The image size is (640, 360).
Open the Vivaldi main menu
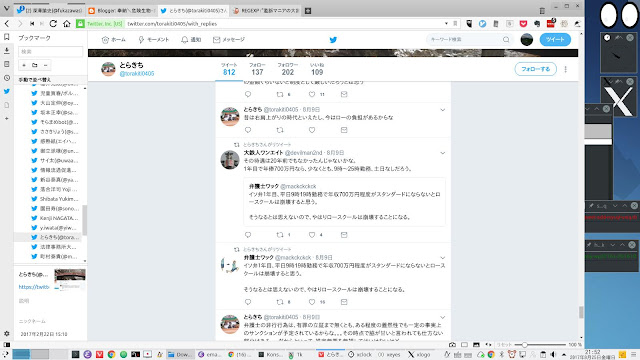(x=7, y=8)
